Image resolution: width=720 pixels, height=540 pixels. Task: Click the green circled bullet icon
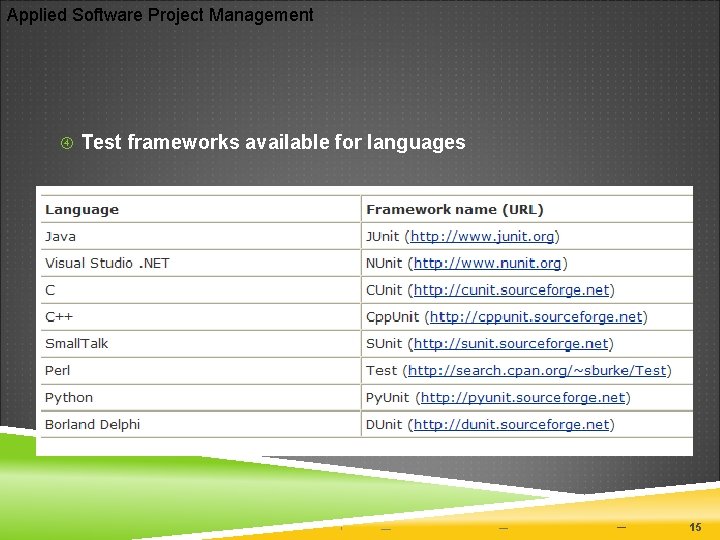67,143
